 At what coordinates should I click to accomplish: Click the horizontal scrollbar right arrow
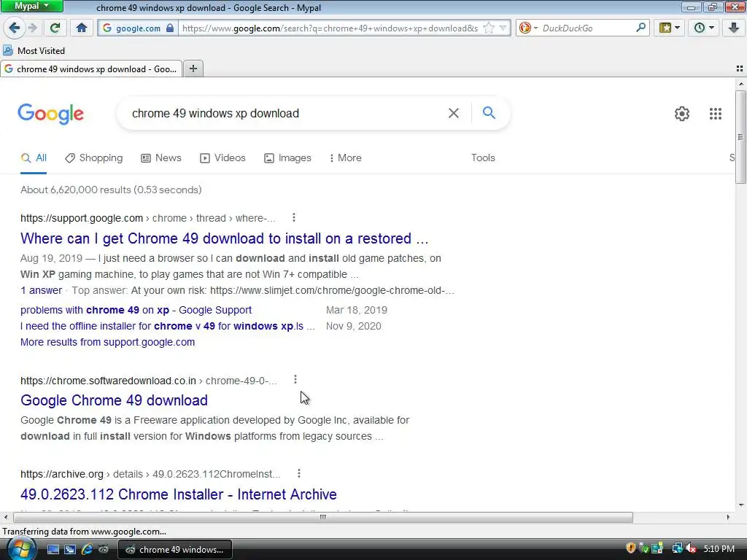(728, 517)
